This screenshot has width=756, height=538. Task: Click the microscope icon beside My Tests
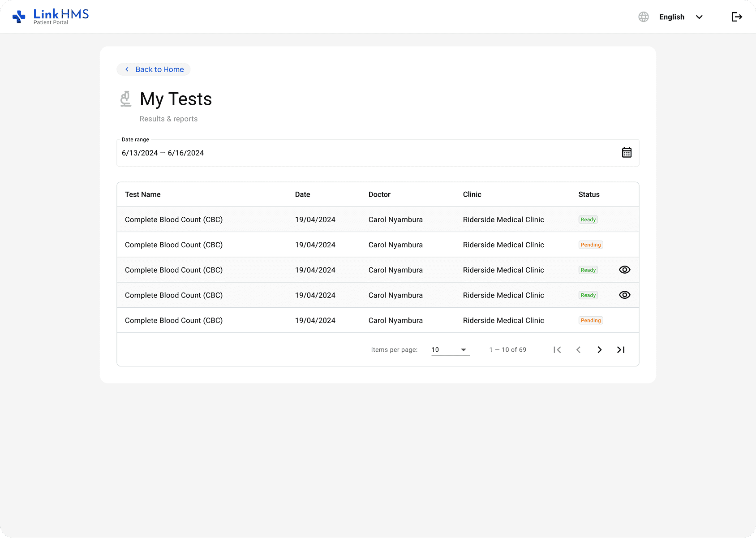coord(126,99)
